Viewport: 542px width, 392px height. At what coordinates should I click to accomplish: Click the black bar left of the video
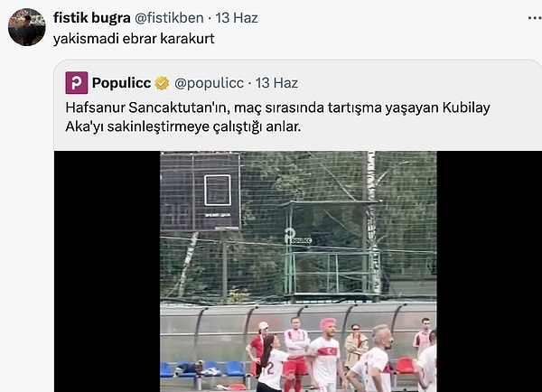pos(107,271)
